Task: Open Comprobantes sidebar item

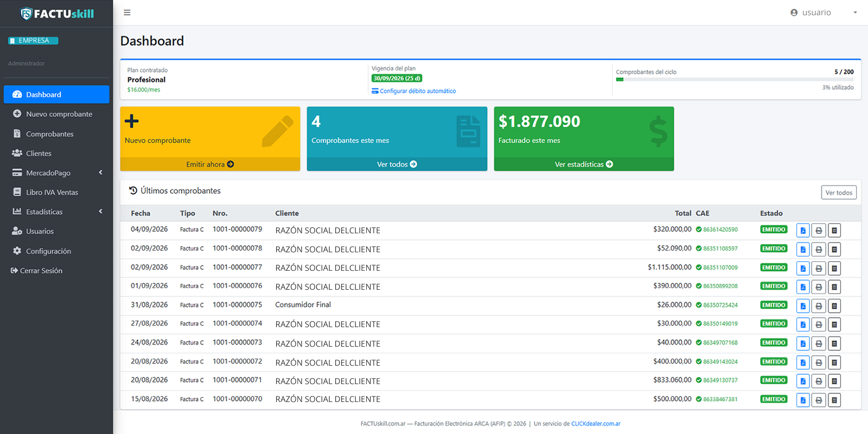Action: [56, 134]
